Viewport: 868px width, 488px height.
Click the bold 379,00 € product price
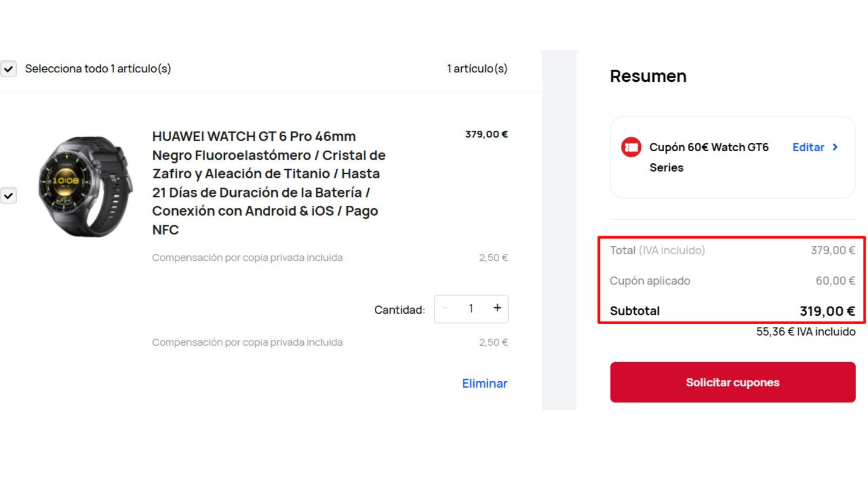tap(486, 134)
